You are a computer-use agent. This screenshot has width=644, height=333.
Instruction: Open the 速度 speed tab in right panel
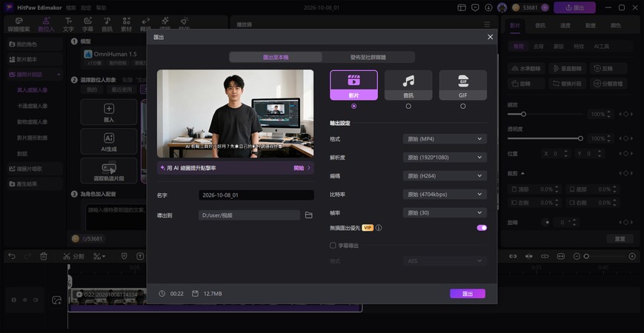pyautogui.click(x=565, y=25)
